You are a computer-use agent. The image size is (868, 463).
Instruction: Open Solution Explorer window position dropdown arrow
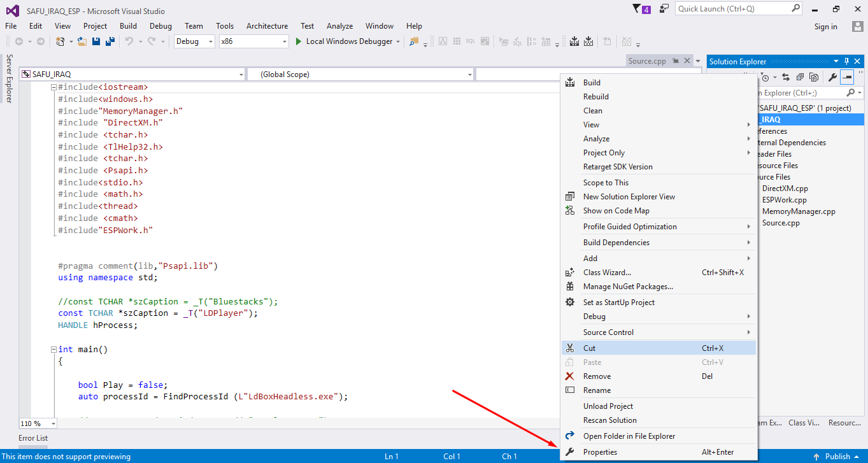[836, 62]
